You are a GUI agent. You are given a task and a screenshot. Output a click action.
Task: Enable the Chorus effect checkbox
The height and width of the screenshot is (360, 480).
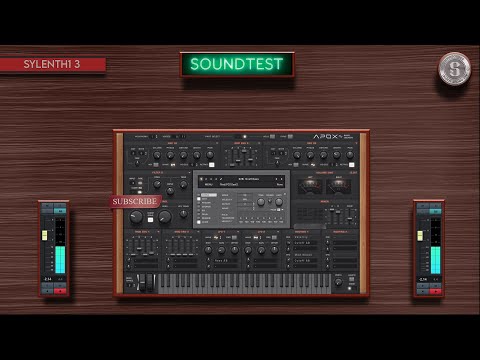tap(199, 207)
